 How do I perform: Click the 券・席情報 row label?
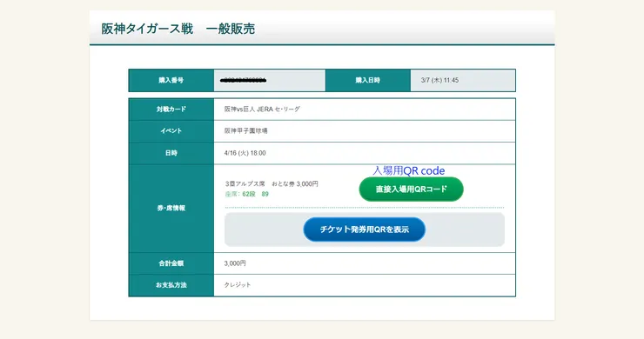[x=171, y=208]
